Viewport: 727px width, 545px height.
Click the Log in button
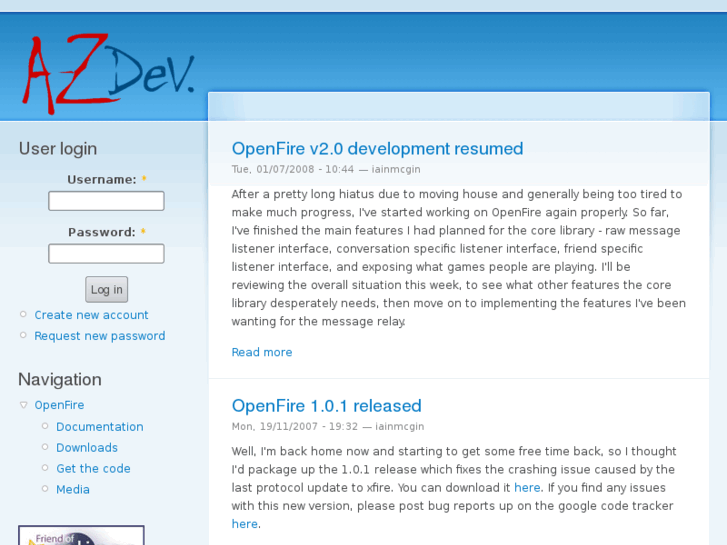(x=107, y=289)
